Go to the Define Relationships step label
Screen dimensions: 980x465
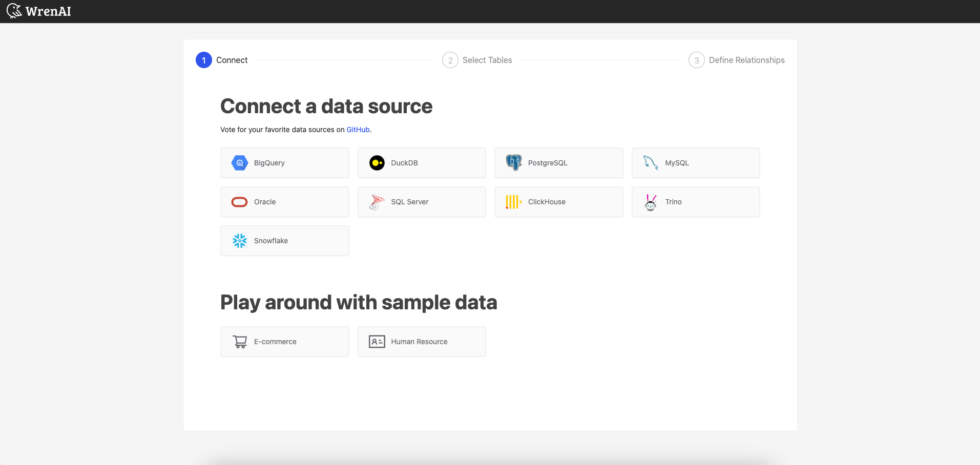[747, 60]
